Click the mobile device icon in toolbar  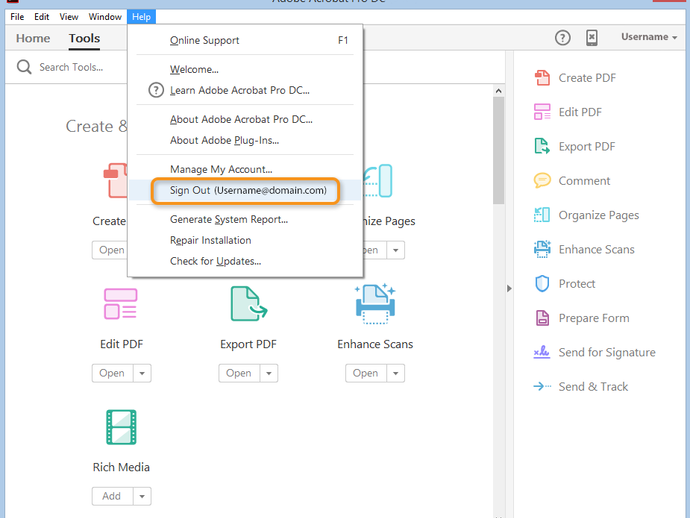click(x=592, y=37)
